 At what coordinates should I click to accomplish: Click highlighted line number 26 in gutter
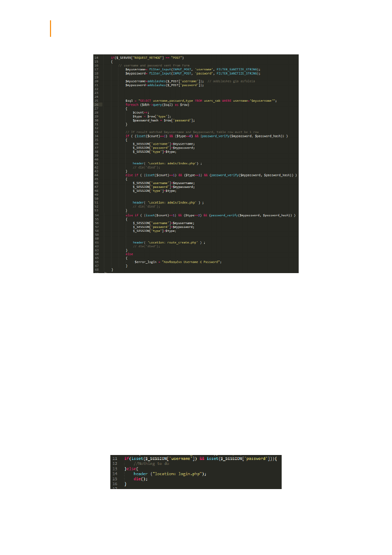coord(96,105)
